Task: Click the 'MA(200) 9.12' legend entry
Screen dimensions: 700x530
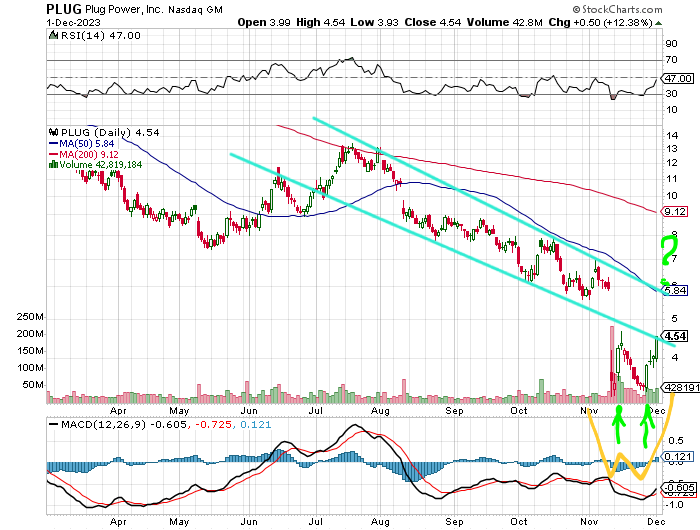Action: (89, 154)
